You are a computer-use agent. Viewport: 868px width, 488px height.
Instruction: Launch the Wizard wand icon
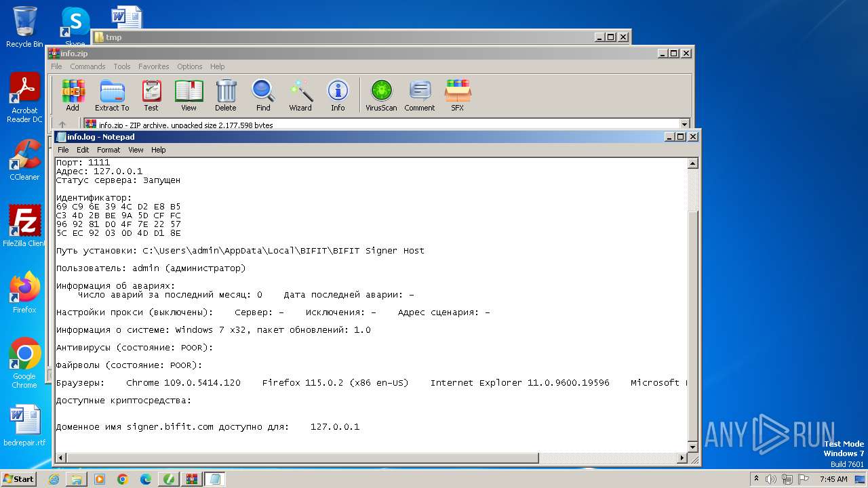tap(300, 95)
